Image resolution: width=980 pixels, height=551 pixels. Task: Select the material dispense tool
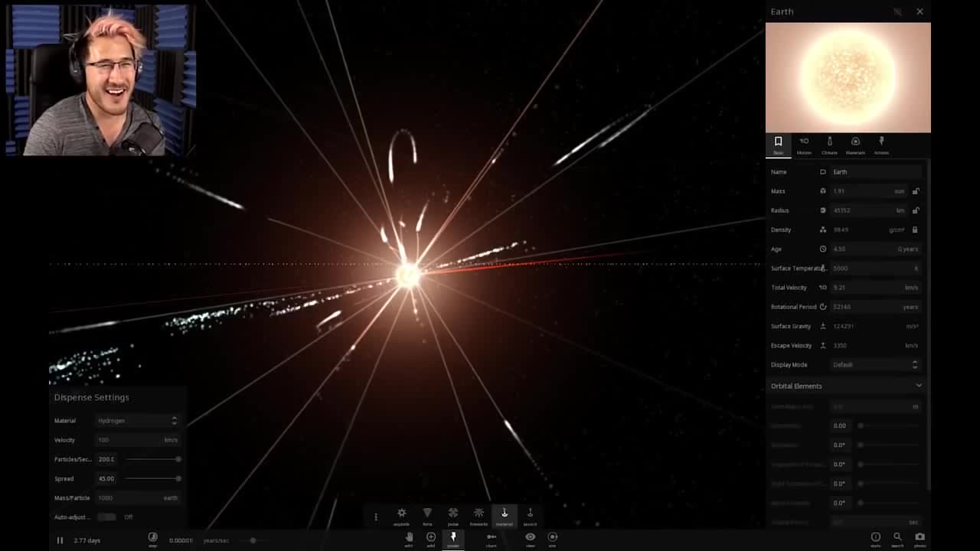[504, 517]
